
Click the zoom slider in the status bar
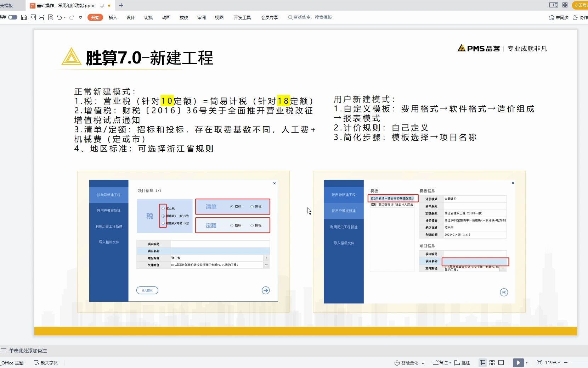pyautogui.click(x=580, y=363)
